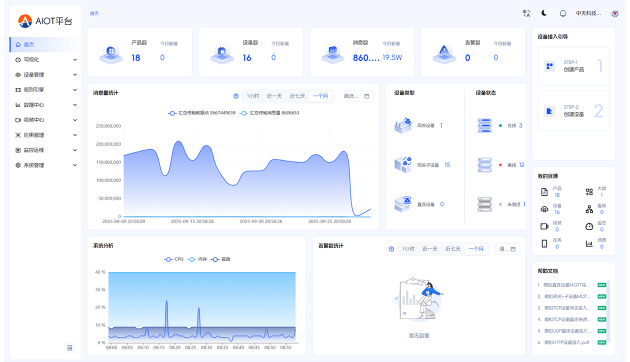This screenshot has width=630, height=362.
Task: Expand the 数据中心 sidebar menu chevron
Action: tap(75, 105)
